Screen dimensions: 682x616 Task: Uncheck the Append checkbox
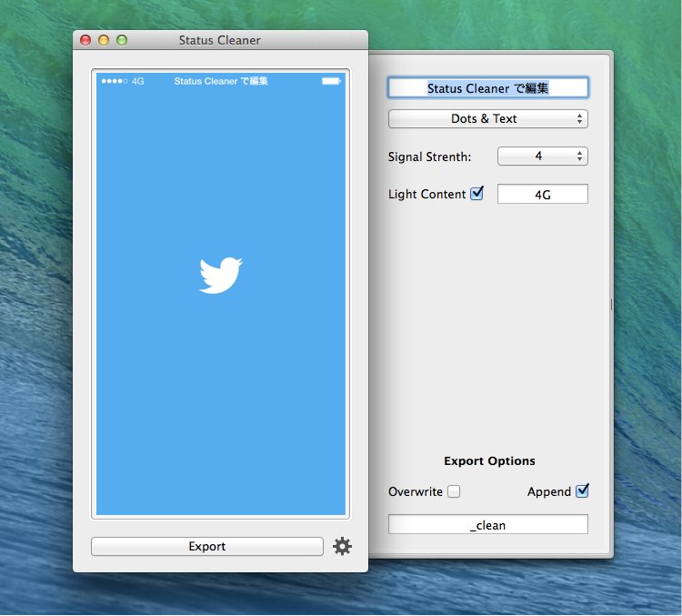(x=582, y=491)
